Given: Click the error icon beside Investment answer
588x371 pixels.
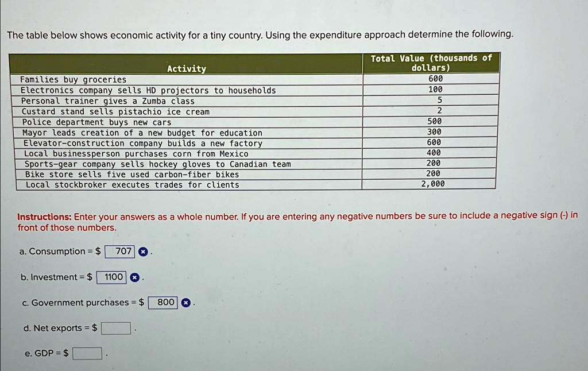Looking at the screenshot, I should click(134, 277).
